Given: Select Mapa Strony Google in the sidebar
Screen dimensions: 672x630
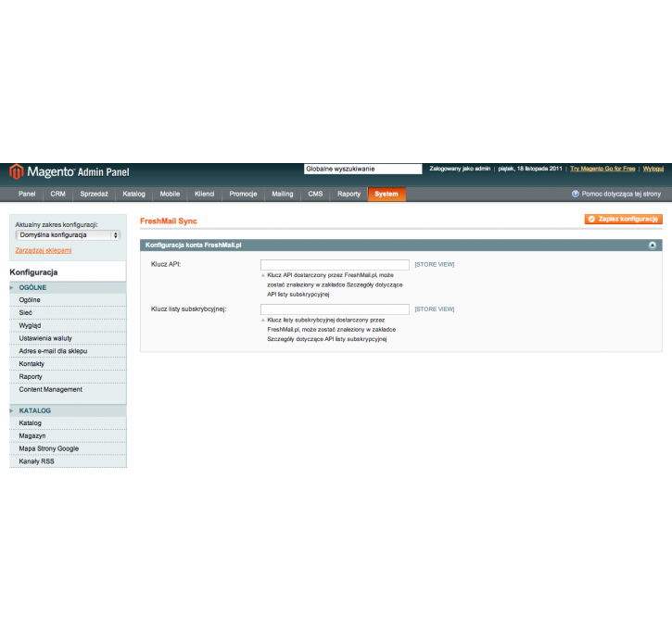Looking at the screenshot, I should [x=68, y=448].
